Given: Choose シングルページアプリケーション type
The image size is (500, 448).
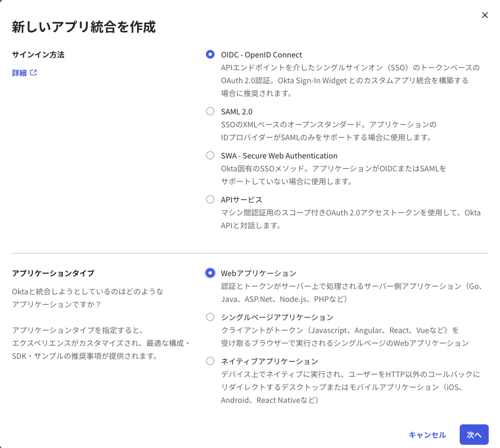Looking at the screenshot, I should [x=210, y=317].
